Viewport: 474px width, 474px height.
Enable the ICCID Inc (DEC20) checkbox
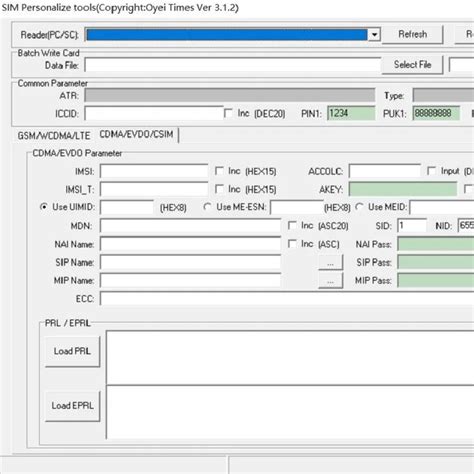(x=228, y=113)
